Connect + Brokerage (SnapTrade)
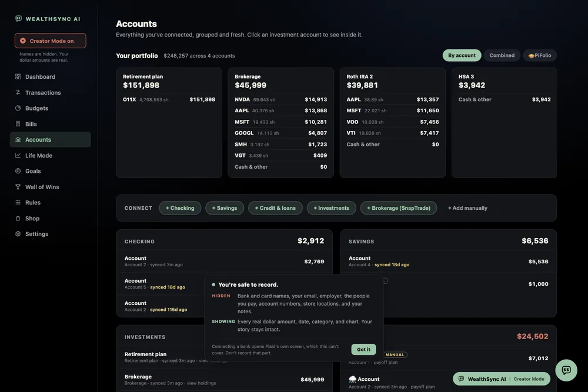Image resolution: width=588 pixels, height=392 pixels. [x=399, y=208]
